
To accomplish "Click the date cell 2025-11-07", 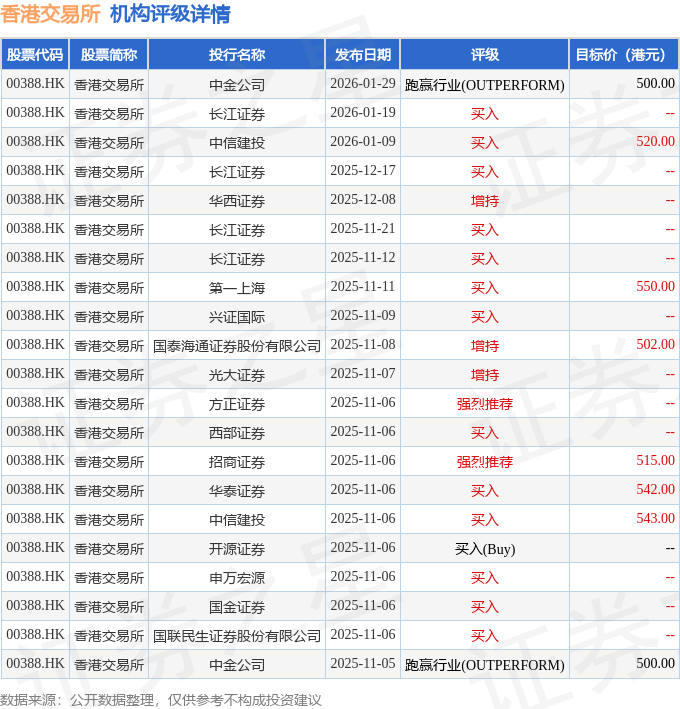I will click(363, 374).
